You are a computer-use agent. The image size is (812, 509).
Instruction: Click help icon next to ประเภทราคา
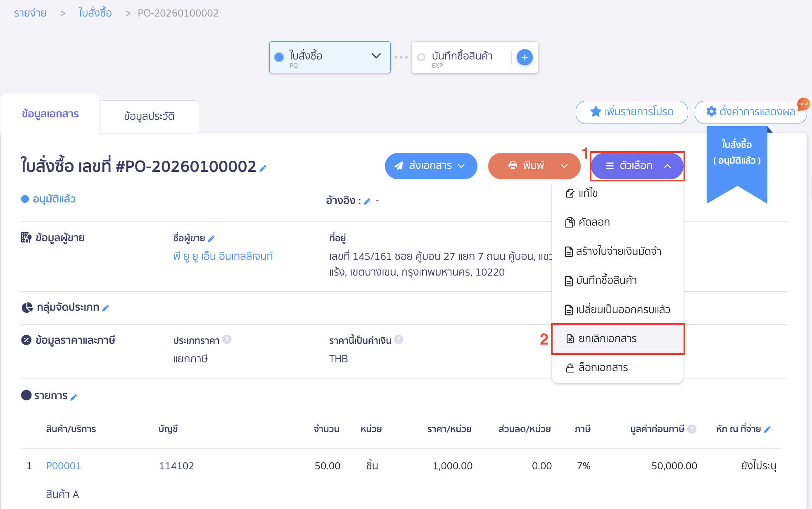(x=227, y=340)
